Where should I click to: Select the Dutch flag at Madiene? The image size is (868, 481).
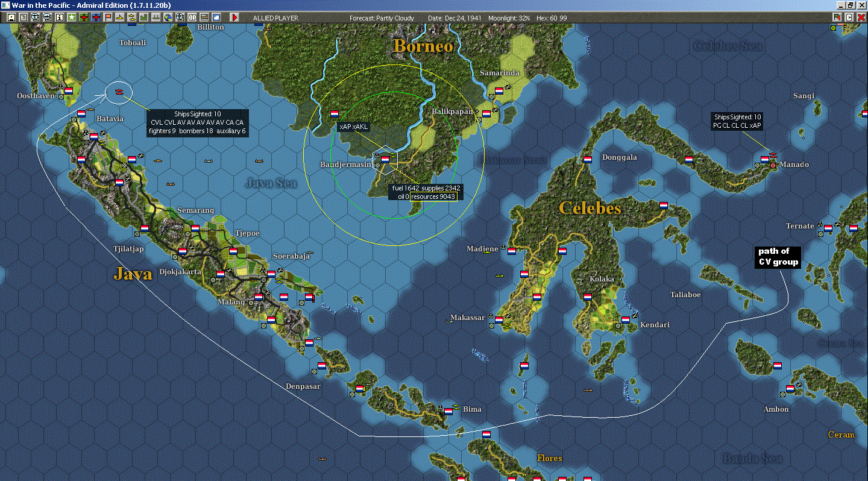[512, 251]
